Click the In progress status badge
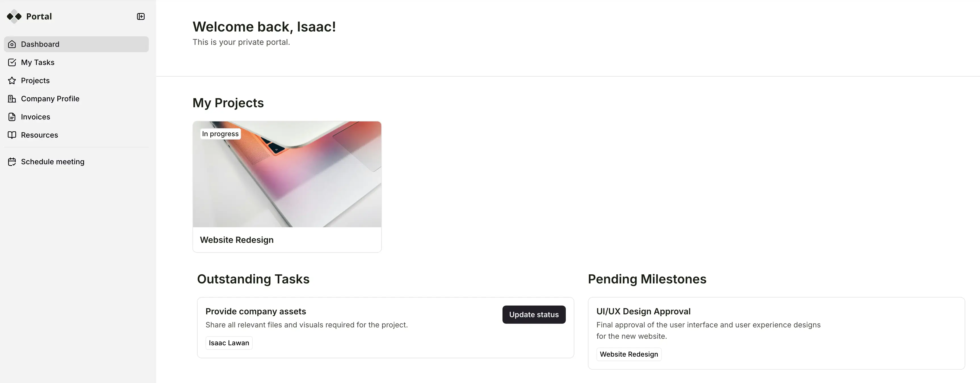 [x=220, y=134]
